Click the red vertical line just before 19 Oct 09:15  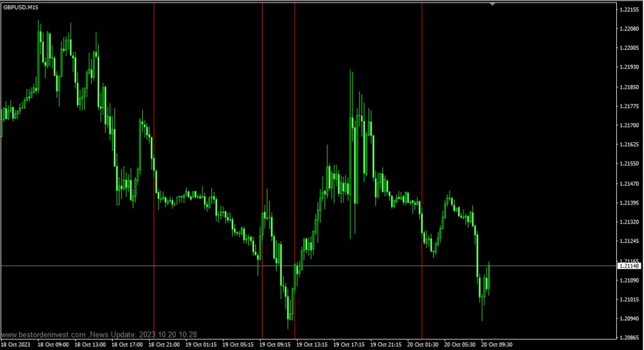(262, 171)
